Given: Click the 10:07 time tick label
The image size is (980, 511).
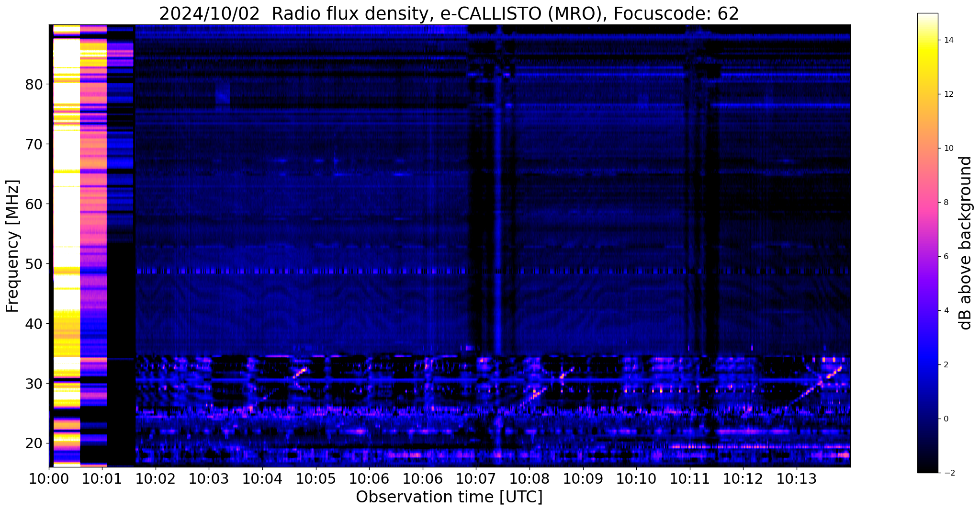Looking at the screenshot, I should 476,478.
